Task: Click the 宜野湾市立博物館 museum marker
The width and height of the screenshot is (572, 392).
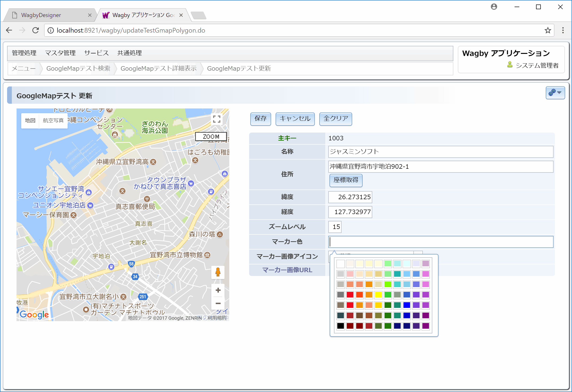Action: pos(208,255)
